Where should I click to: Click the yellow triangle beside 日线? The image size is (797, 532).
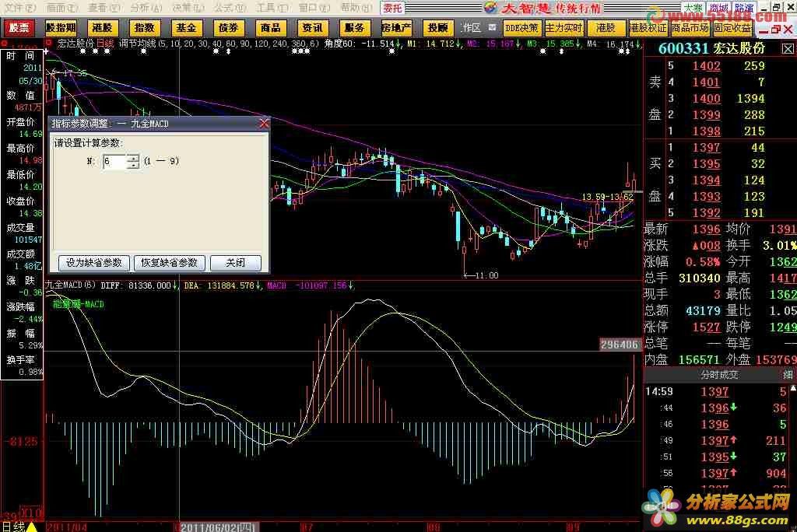(x=31, y=527)
